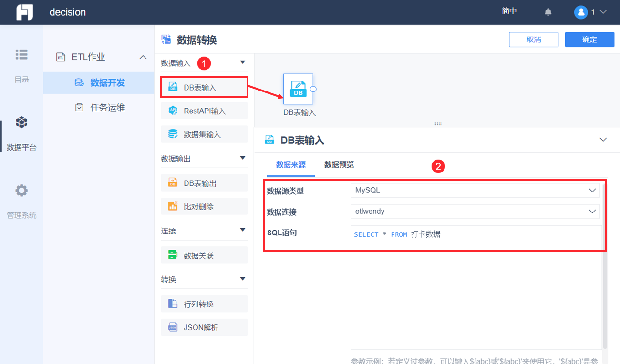Click the 比对删除 chart icon
Image resolution: width=620 pixels, height=364 pixels.
point(173,206)
